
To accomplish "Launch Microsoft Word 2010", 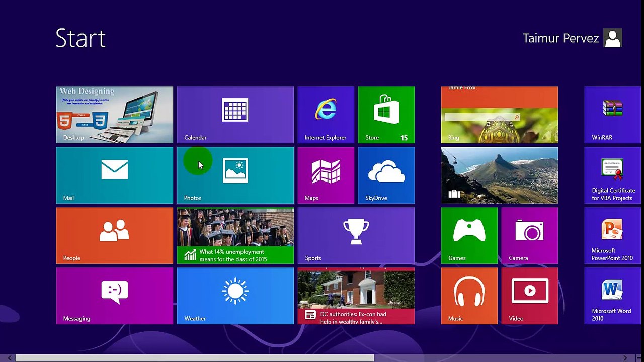I will 613,296.
